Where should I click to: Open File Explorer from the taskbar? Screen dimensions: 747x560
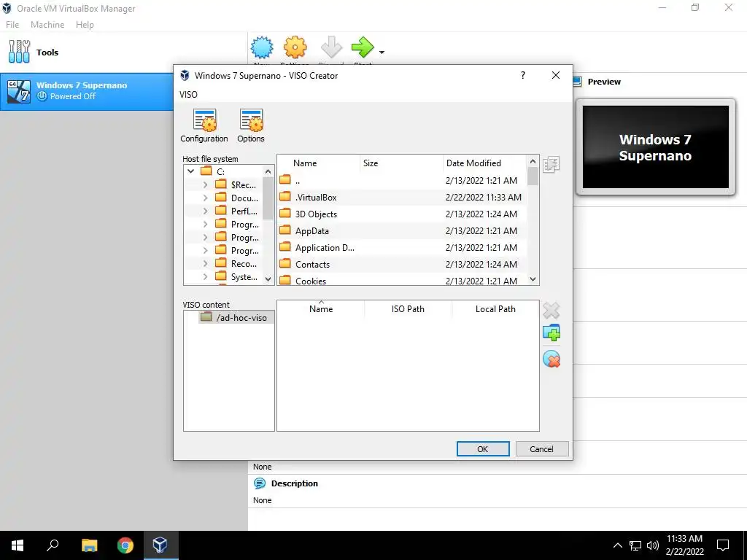coord(89,545)
